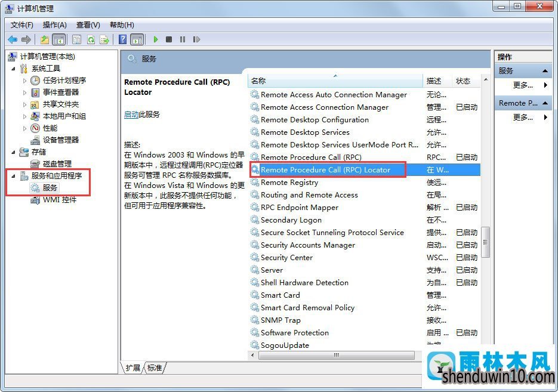Switch to the 标准 tab
Viewport: 558px width, 392px height.
155,368
